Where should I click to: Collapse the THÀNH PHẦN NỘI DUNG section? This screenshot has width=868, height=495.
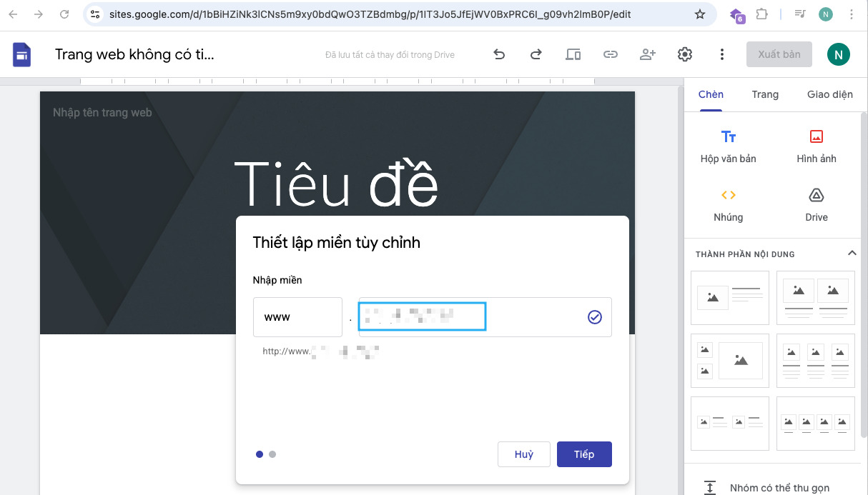(852, 253)
